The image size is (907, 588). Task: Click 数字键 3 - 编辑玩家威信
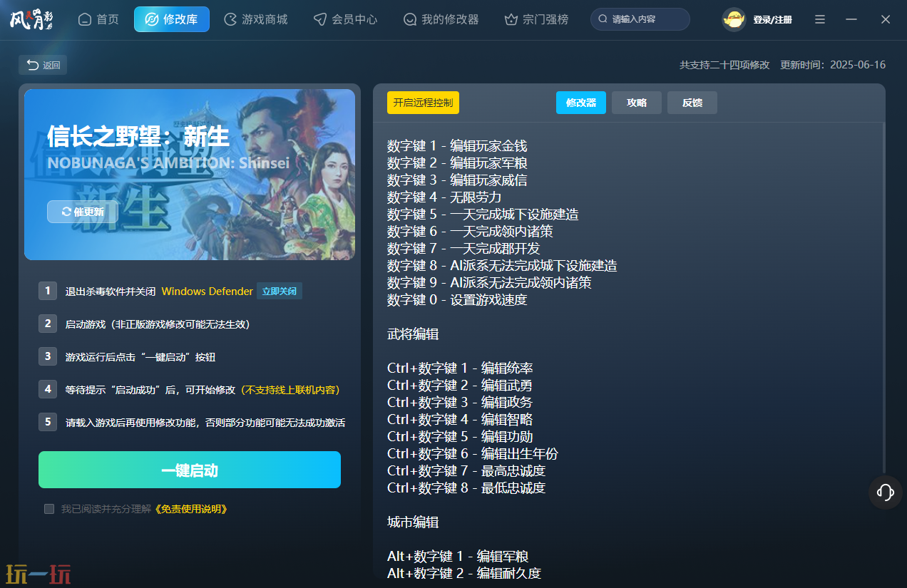tap(457, 180)
